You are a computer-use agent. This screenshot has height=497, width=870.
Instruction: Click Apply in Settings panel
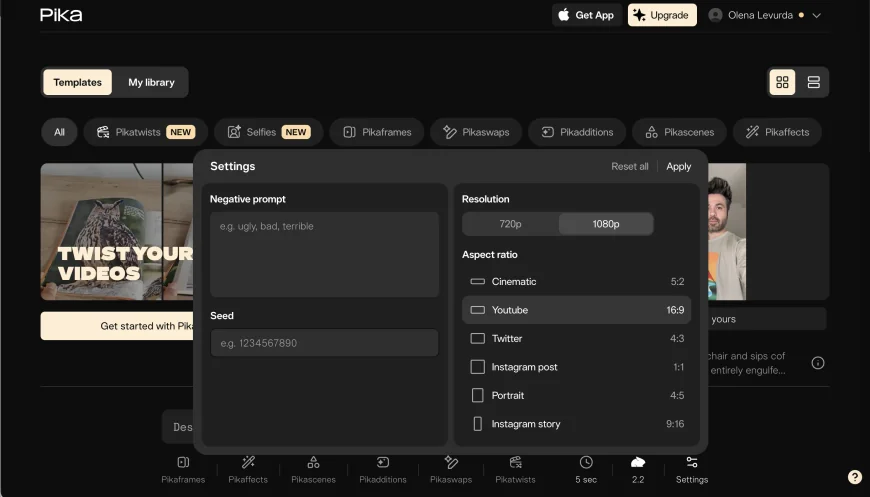679,166
